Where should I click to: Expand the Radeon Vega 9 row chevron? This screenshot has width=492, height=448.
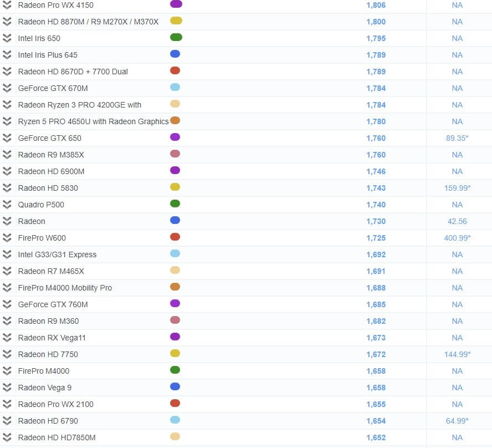tap(7, 388)
